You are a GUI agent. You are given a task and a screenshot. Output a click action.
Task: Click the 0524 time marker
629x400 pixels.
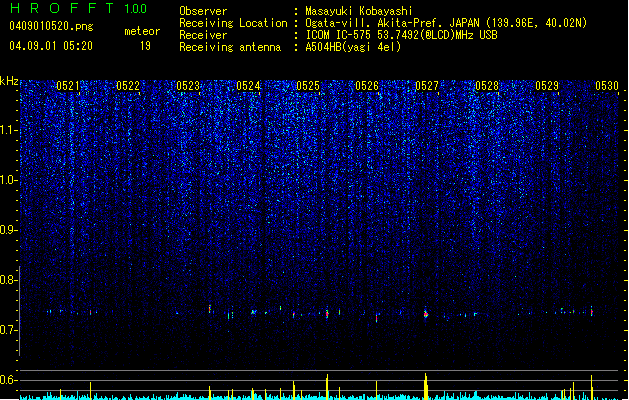[248, 86]
